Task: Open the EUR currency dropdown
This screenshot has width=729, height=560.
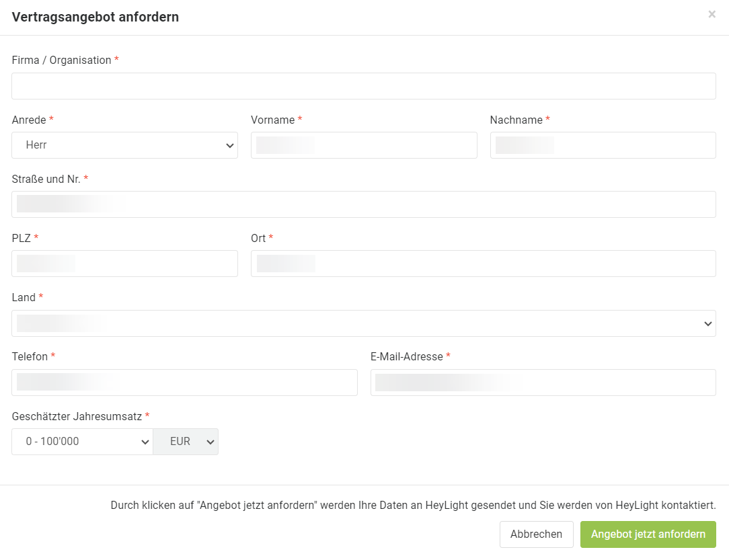Action: (186, 442)
